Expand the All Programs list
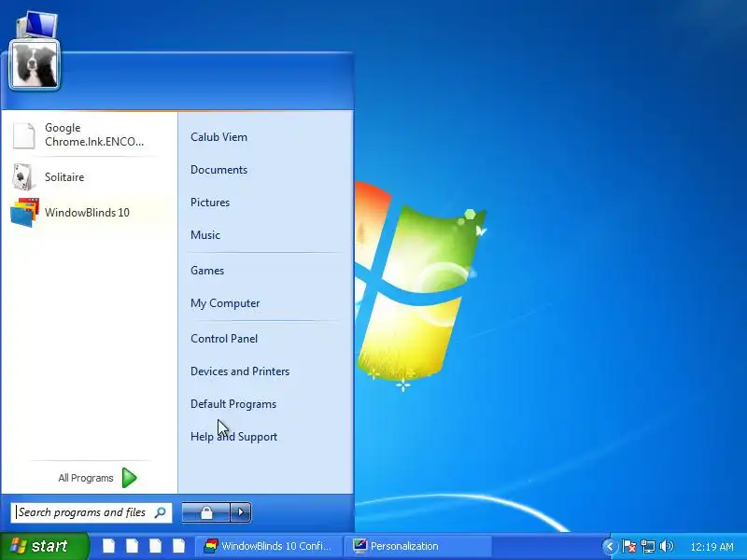The width and height of the screenshot is (747, 560). tap(86, 478)
